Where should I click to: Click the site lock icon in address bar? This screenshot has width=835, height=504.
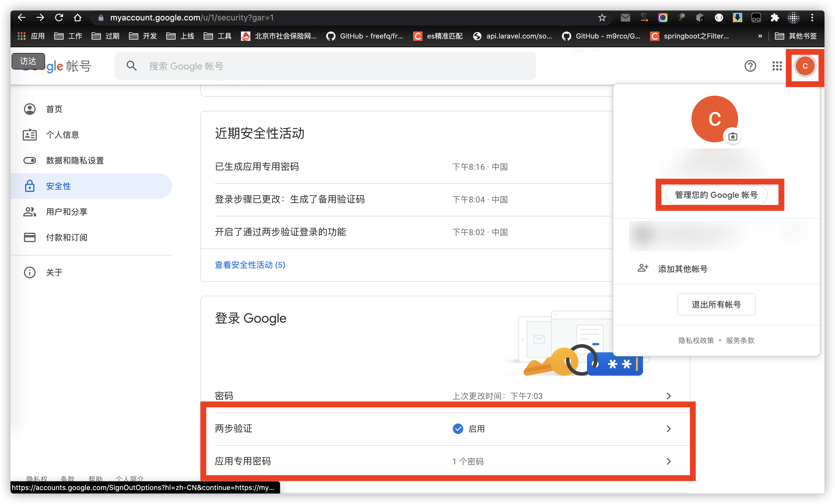pos(101,17)
